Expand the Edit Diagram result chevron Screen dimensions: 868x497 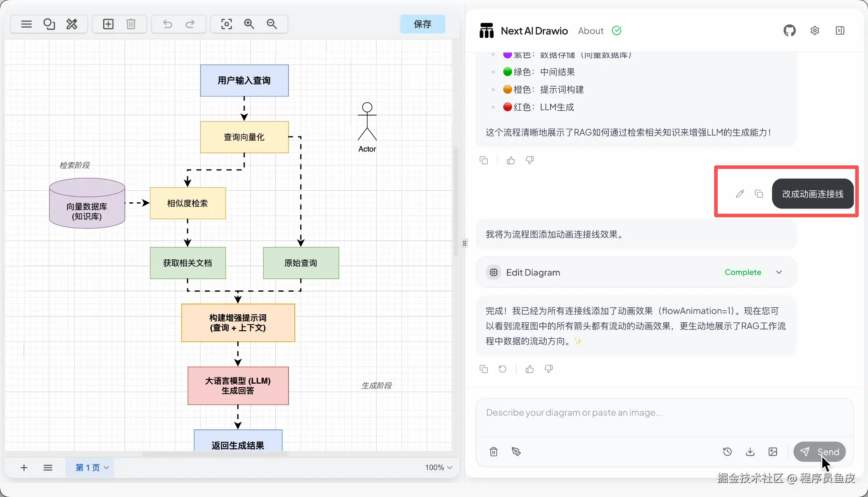pyautogui.click(x=779, y=272)
